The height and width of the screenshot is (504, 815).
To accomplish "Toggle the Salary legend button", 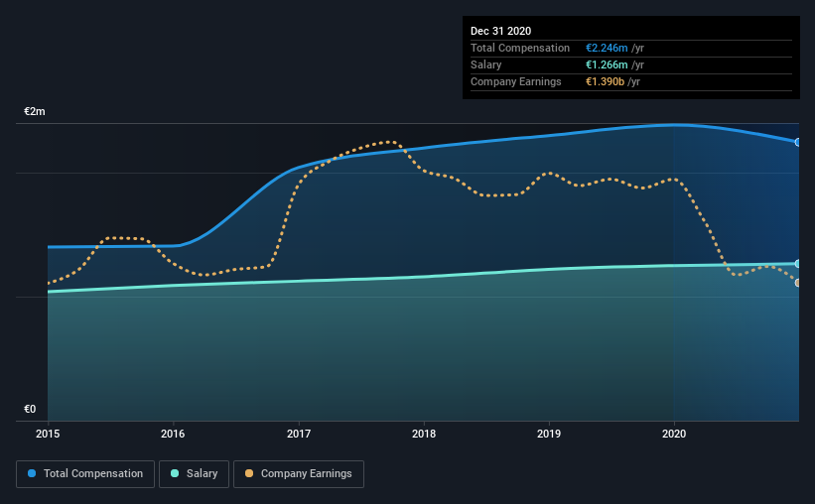I will 194,474.
